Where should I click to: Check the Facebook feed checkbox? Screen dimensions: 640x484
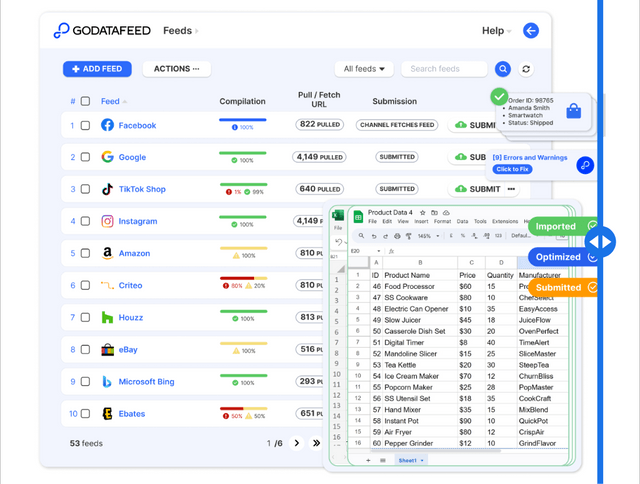pyautogui.click(x=85, y=125)
